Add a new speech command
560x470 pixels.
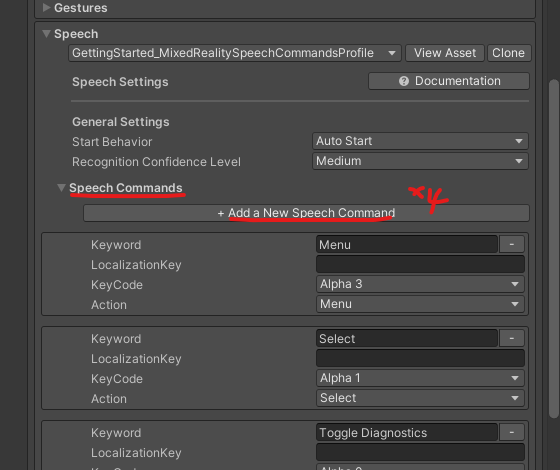(306, 213)
